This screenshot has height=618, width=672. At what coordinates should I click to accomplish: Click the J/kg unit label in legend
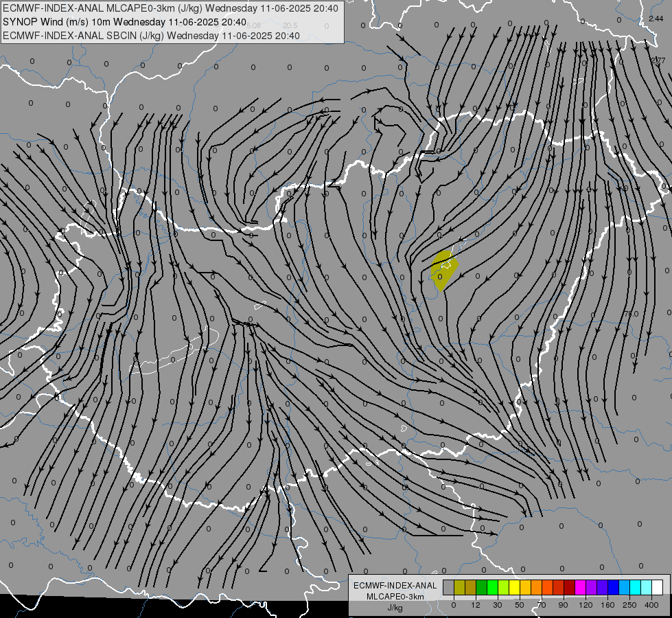(x=395, y=608)
